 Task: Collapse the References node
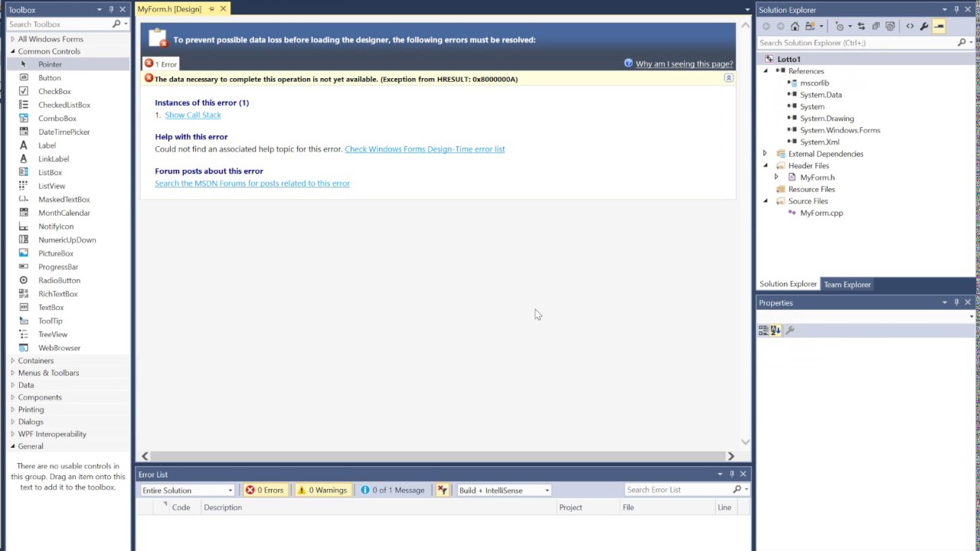(765, 71)
